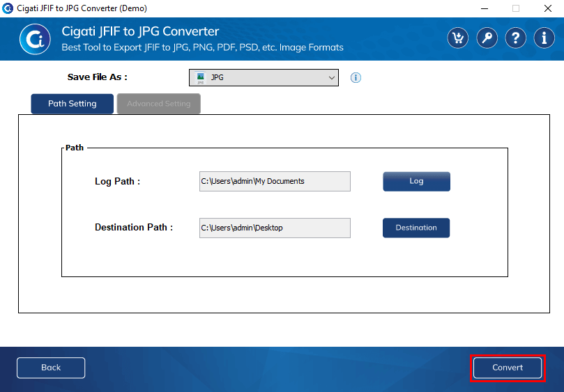Start conversion with the Convert button
The width and height of the screenshot is (564, 392).
pos(508,368)
